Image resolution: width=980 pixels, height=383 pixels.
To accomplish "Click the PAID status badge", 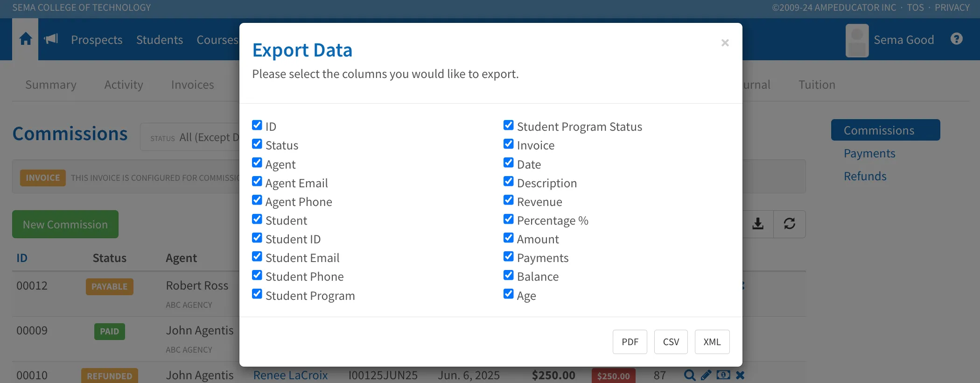I will (x=110, y=331).
